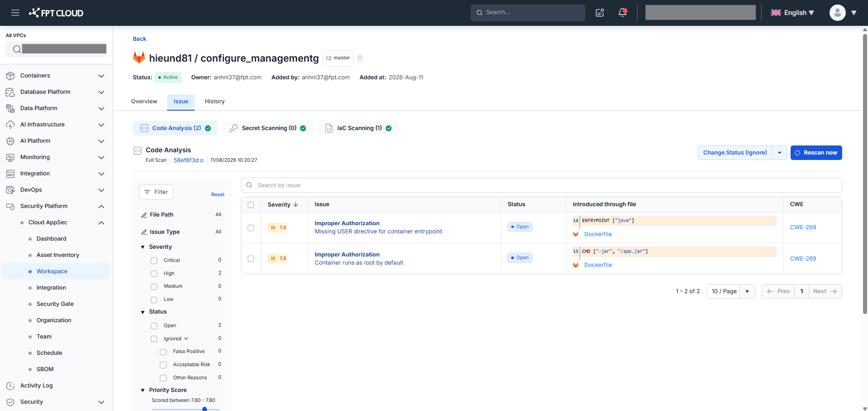Expand the Containers menu chevron
This screenshot has height=411, width=868.
tap(101, 76)
